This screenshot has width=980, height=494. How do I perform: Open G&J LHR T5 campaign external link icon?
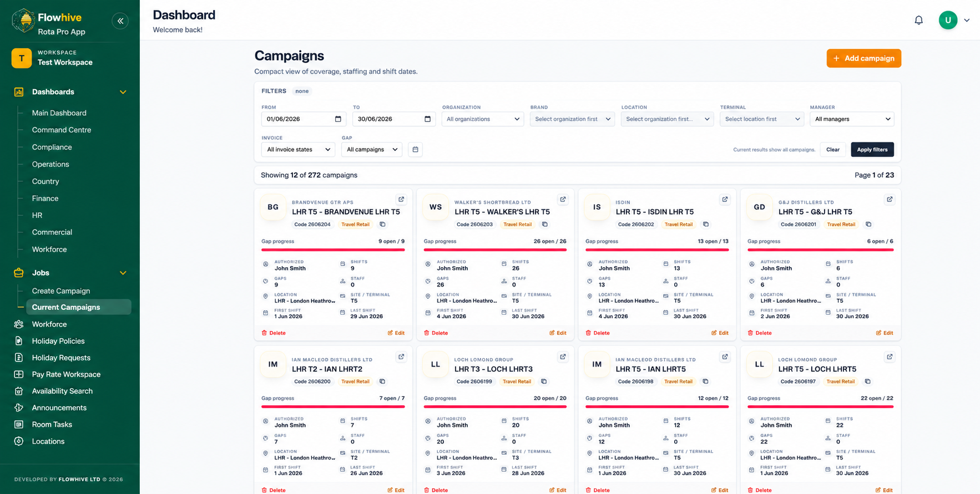(x=890, y=200)
